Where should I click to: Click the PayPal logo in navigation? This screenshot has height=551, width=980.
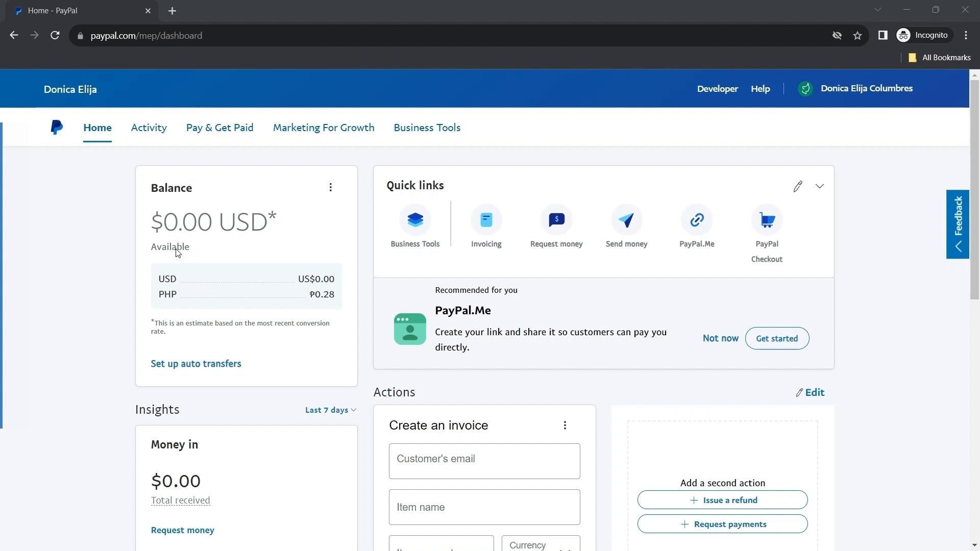pos(57,127)
